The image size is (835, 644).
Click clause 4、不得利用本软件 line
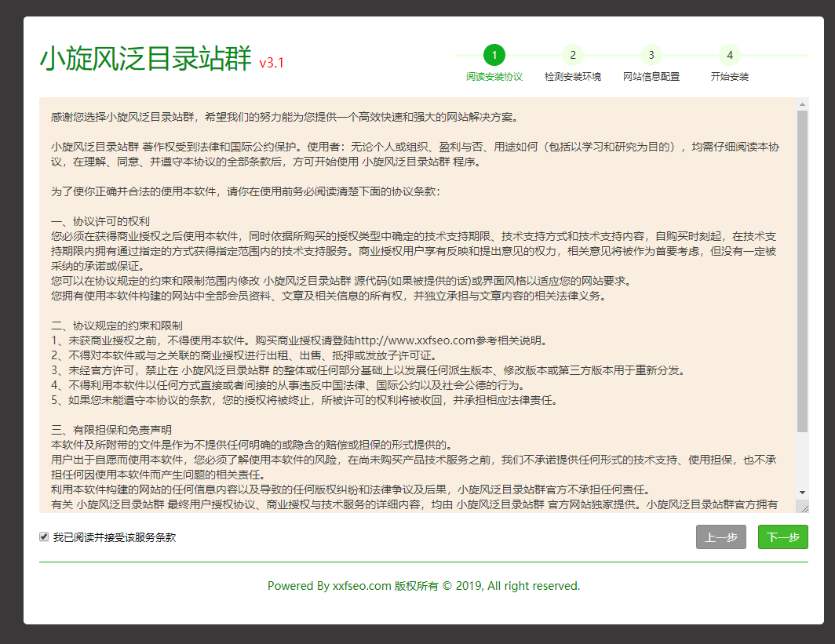(289, 385)
